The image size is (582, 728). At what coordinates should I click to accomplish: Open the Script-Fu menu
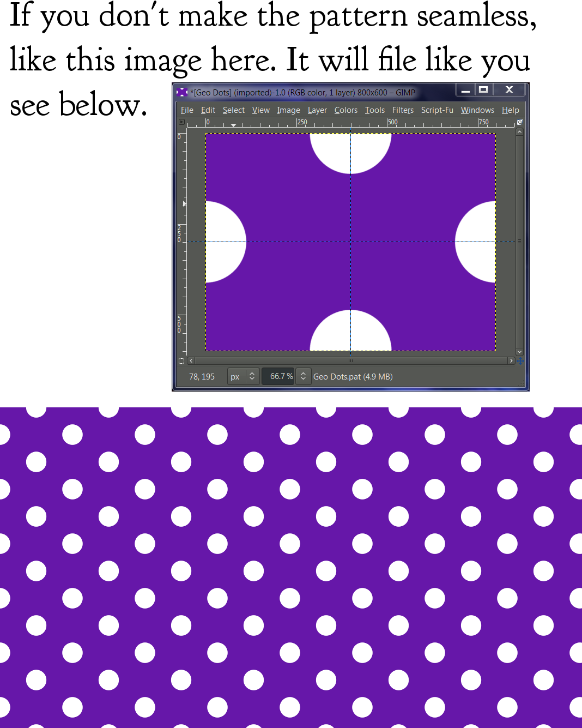click(437, 110)
